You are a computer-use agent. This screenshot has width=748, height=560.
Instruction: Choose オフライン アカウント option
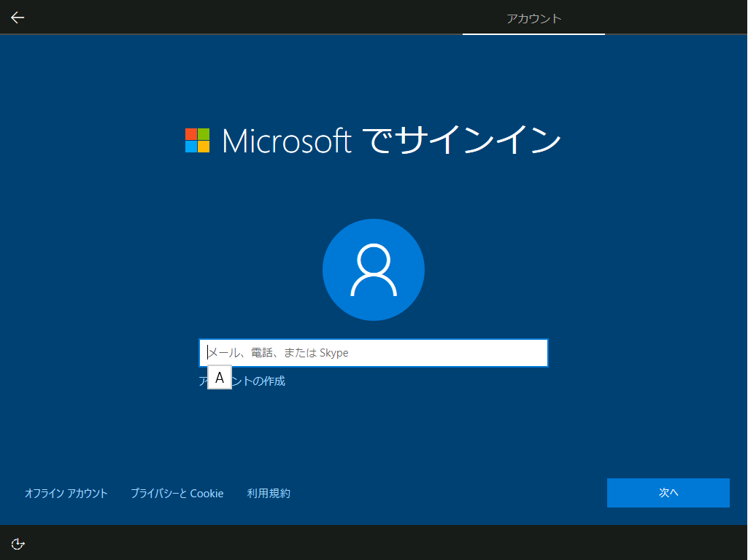pos(66,493)
